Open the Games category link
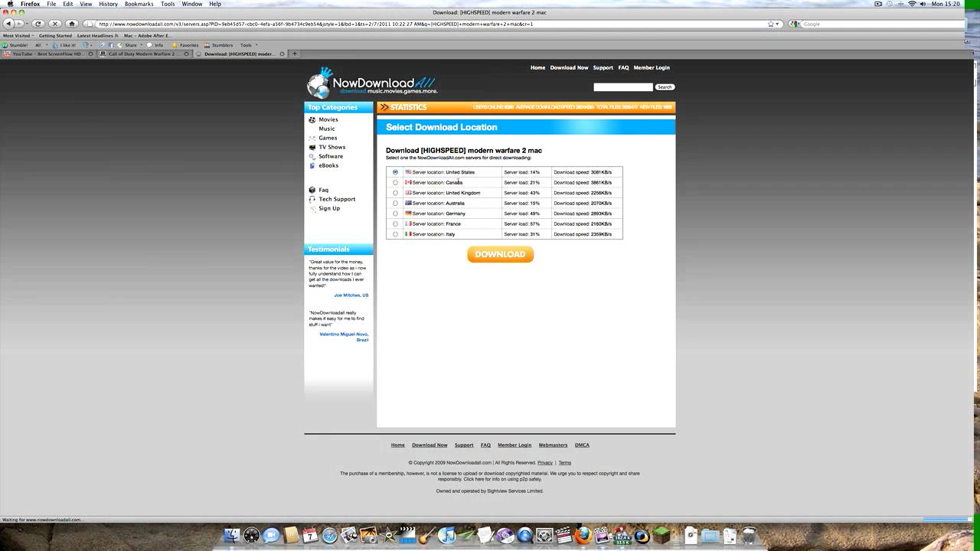 (x=328, y=138)
